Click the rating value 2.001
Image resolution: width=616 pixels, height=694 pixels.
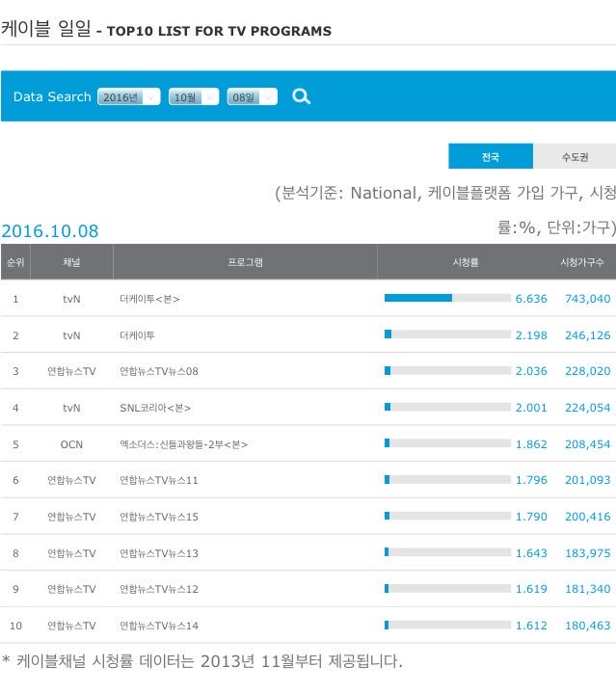pos(531,408)
